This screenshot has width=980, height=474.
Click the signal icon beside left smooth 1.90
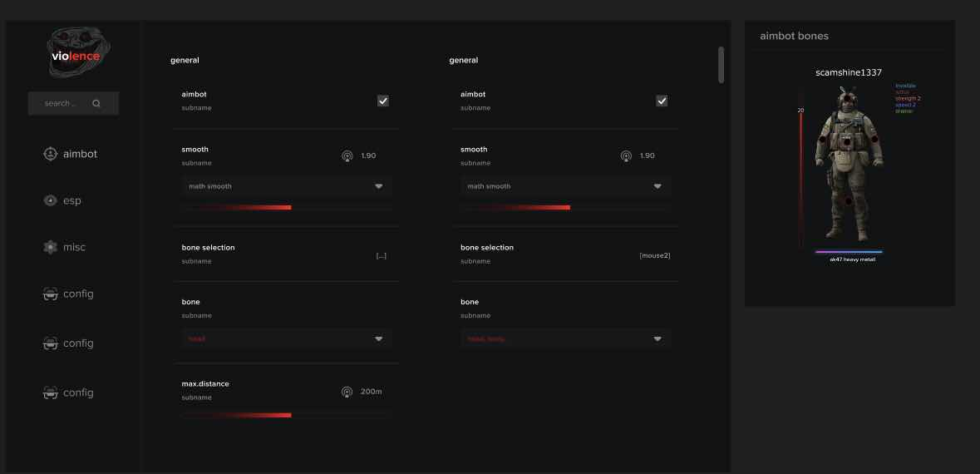coord(347,156)
